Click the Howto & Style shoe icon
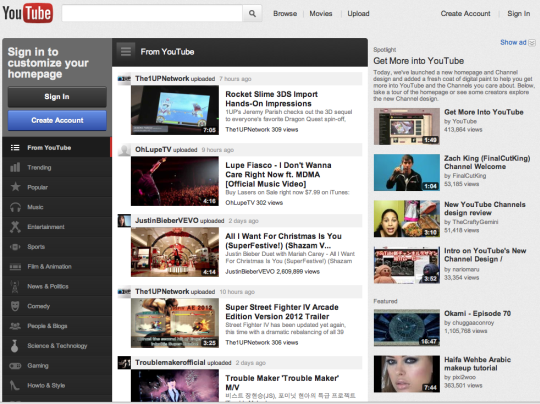The width and height of the screenshot is (540, 404). (x=14, y=385)
